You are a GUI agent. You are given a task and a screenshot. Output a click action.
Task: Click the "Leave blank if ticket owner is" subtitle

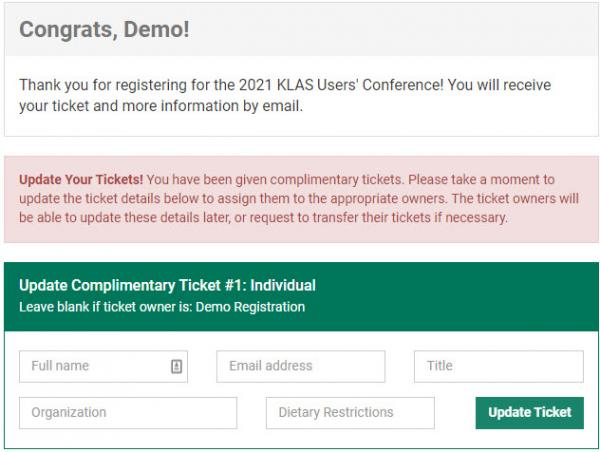click(x=105, y=307)
